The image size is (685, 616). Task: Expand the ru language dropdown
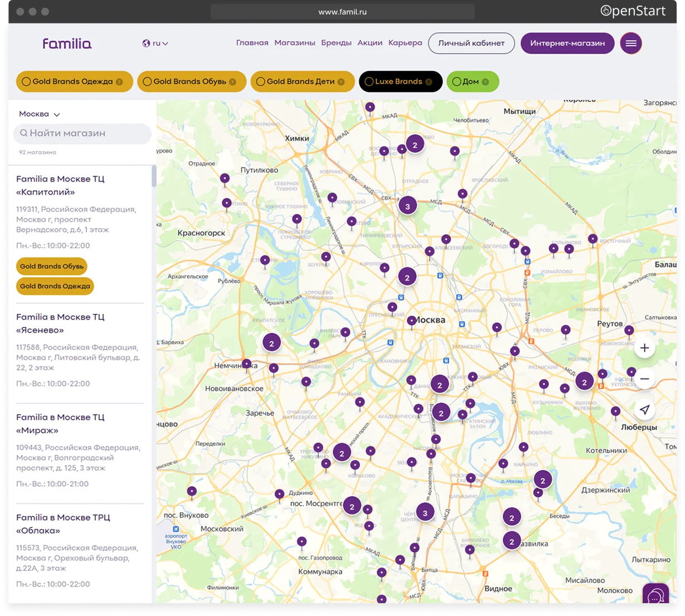[x=161, y=43]
